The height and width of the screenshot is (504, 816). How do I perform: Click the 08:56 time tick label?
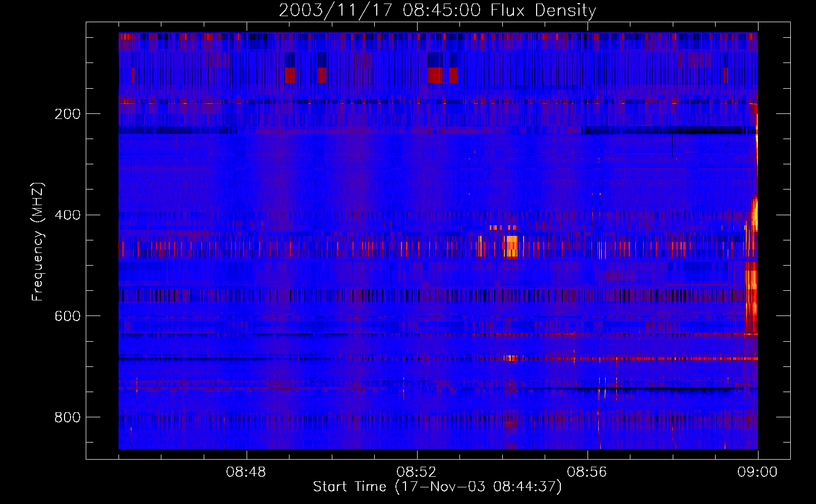(587, 472)
